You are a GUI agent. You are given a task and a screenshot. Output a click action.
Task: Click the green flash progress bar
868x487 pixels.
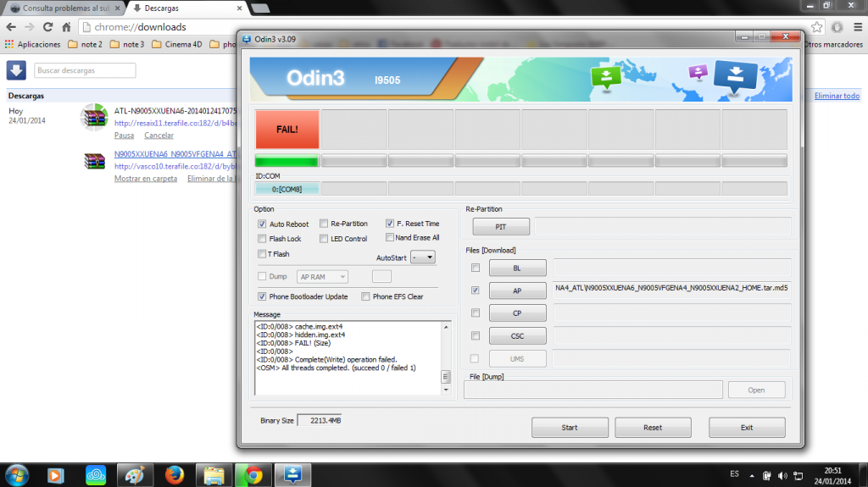pyautogui.click(x=287, y=161)
